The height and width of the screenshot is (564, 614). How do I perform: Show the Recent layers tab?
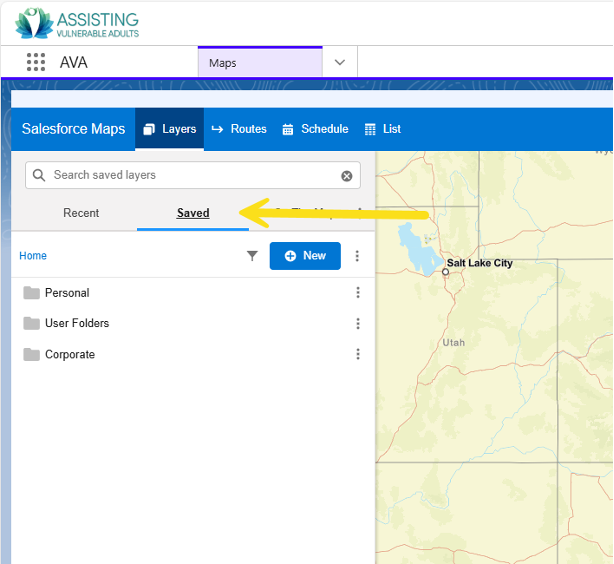81,213
